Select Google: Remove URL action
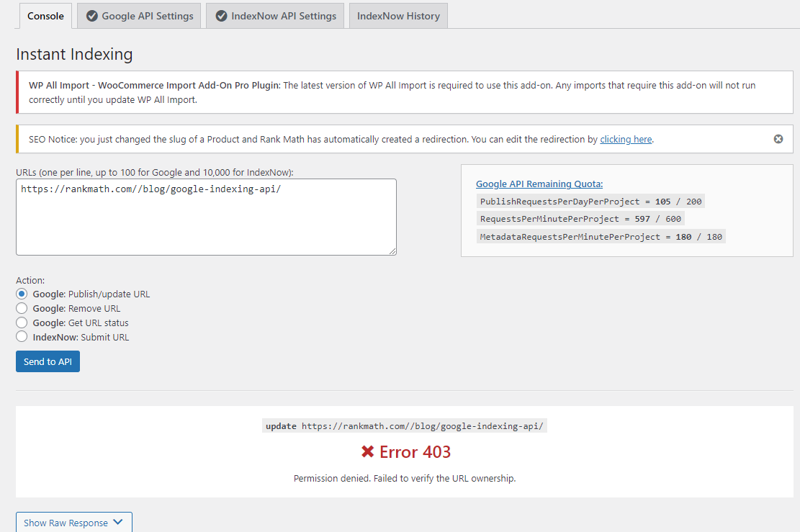The image size is (800, 532). coord(22,308)
